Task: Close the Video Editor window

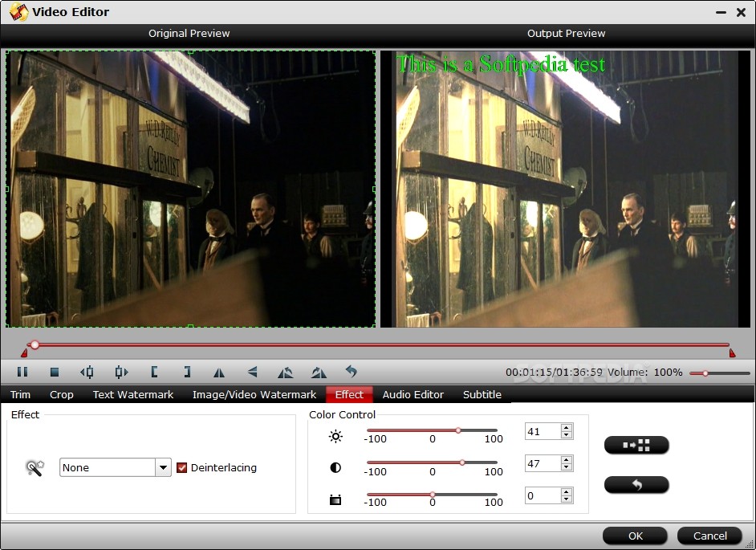Action: pyautogui.click(x=741, y=13)
